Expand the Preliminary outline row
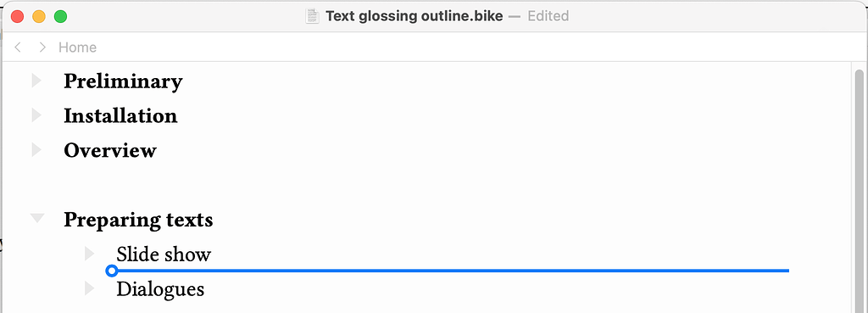This screenshot has width=868, height=313. (x=36, y=81)
